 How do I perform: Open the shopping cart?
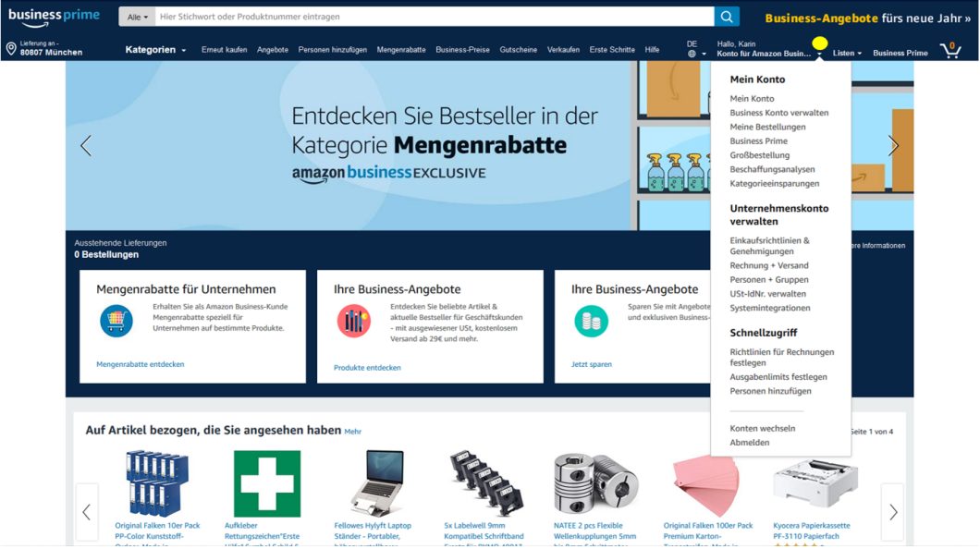pyautogui.click(x=950, y=49)
